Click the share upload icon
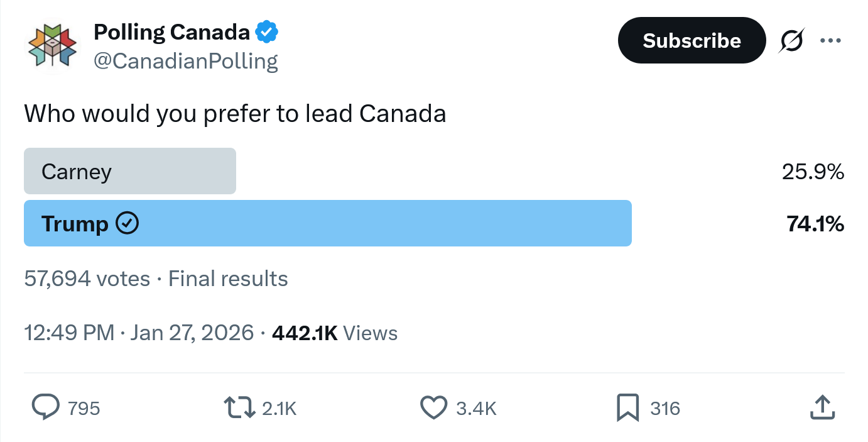This screenshot has width=868, height=442. 822,407
